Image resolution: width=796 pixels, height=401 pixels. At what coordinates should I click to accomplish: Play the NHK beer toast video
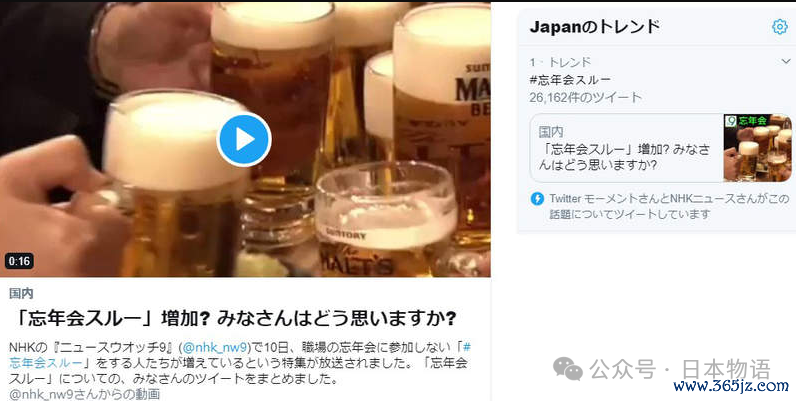pyautogui.click(x=244, y=139)
